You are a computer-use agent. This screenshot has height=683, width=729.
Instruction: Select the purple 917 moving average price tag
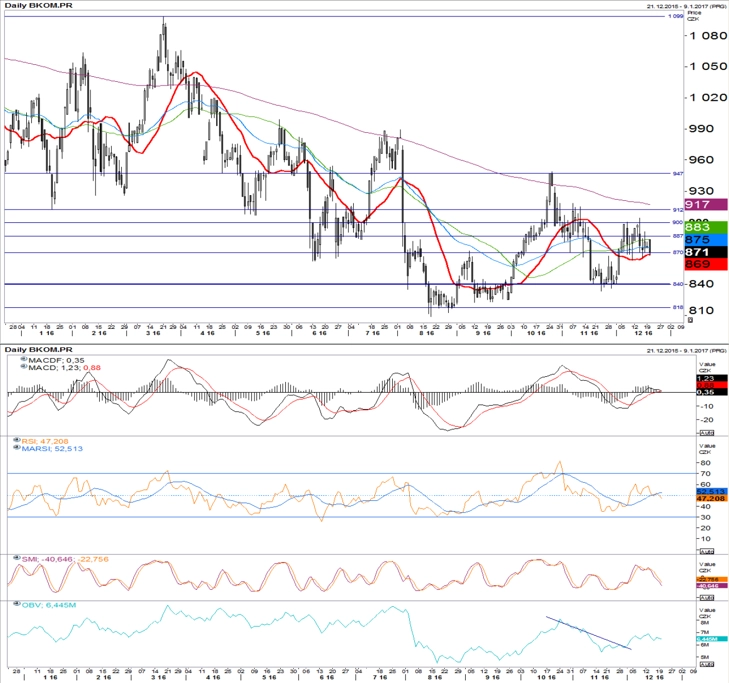(x=705, y=205)
